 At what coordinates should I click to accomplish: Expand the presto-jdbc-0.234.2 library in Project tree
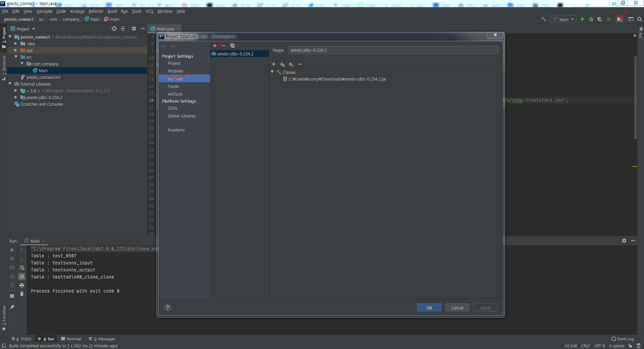coord(16,97)
